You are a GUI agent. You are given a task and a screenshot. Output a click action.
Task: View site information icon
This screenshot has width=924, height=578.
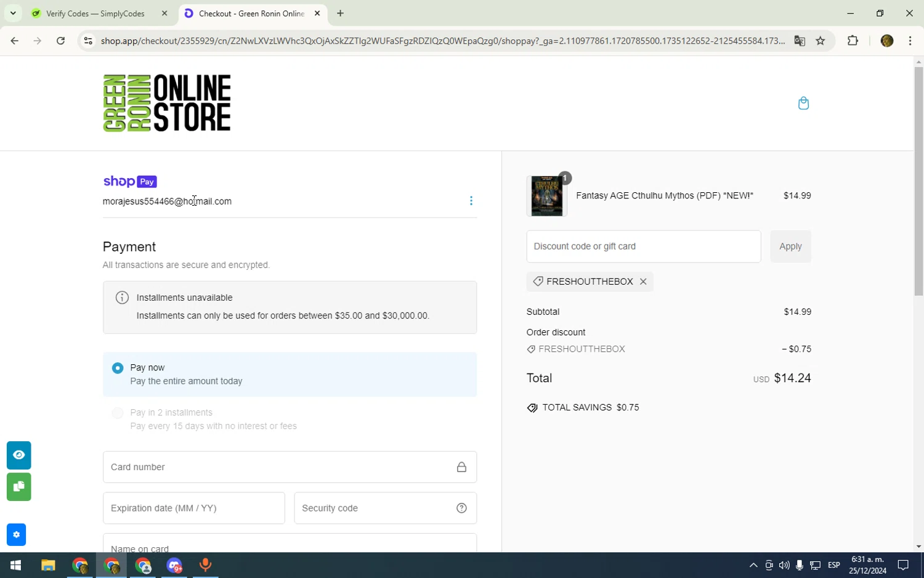[88, 41]
